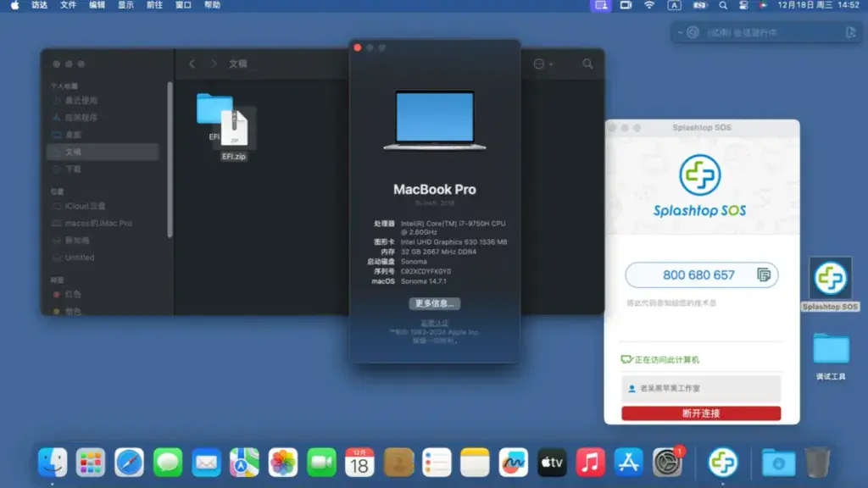Open App Store from the Dock
Screen dimensions: 868x488
[628, 462]
